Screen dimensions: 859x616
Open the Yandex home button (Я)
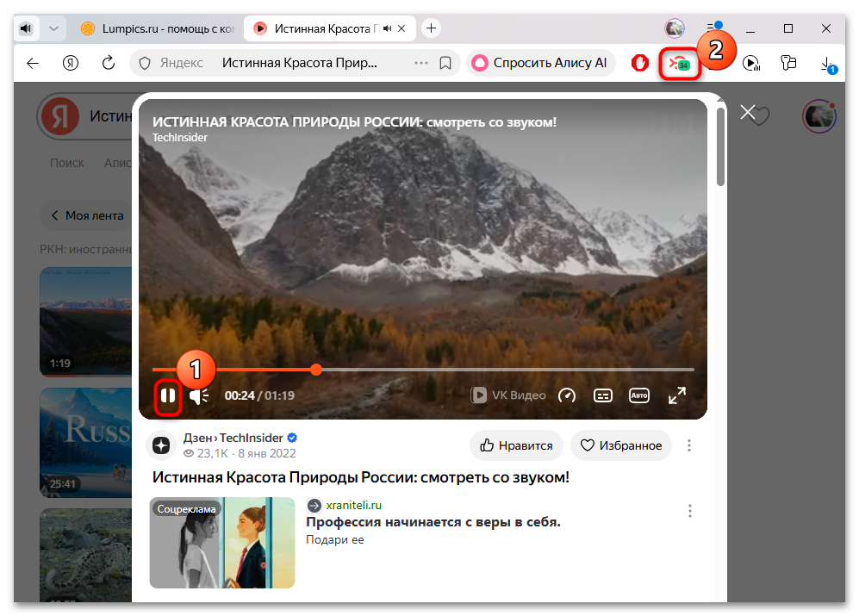[71, 63]
